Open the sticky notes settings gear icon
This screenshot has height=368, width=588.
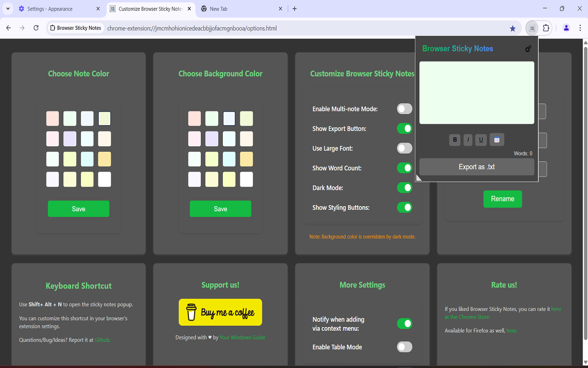(x=528, y=49)
